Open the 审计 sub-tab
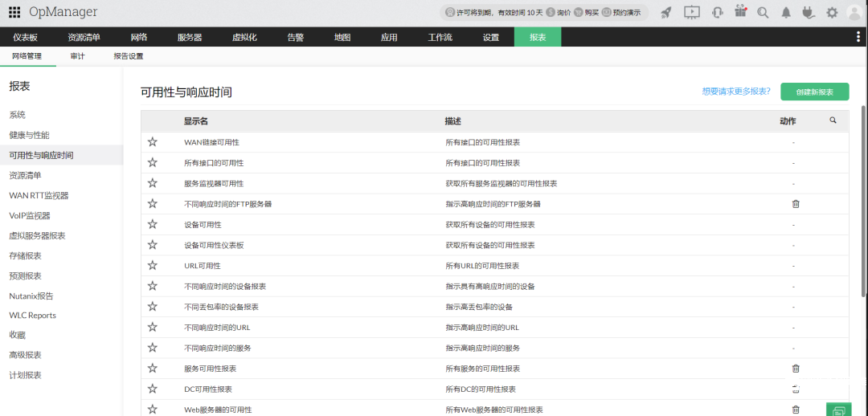The image size is (868, 416). coord(77,56)
